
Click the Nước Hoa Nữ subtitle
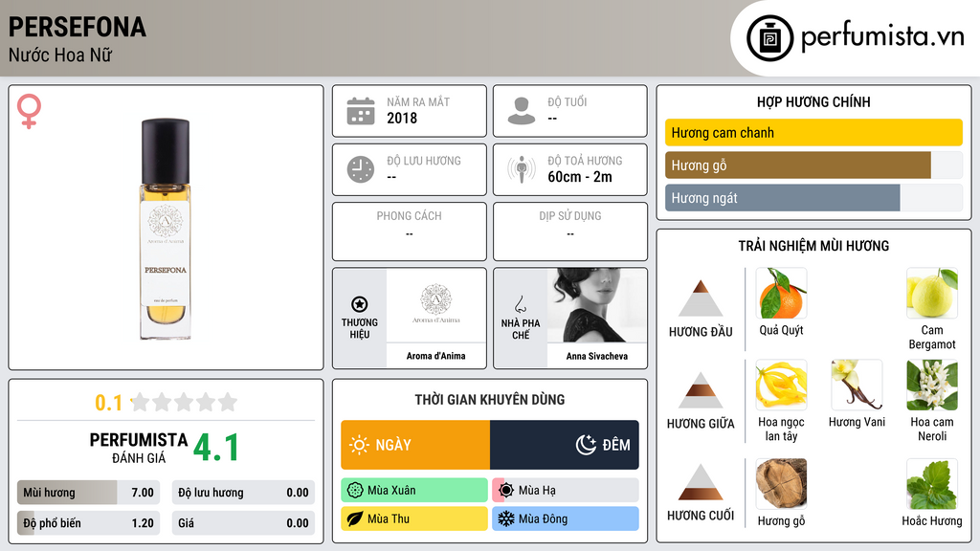60,55
